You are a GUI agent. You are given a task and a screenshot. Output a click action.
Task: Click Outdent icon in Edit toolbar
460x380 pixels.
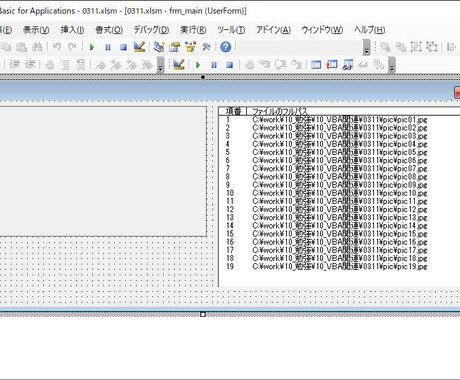pos(30,64)
